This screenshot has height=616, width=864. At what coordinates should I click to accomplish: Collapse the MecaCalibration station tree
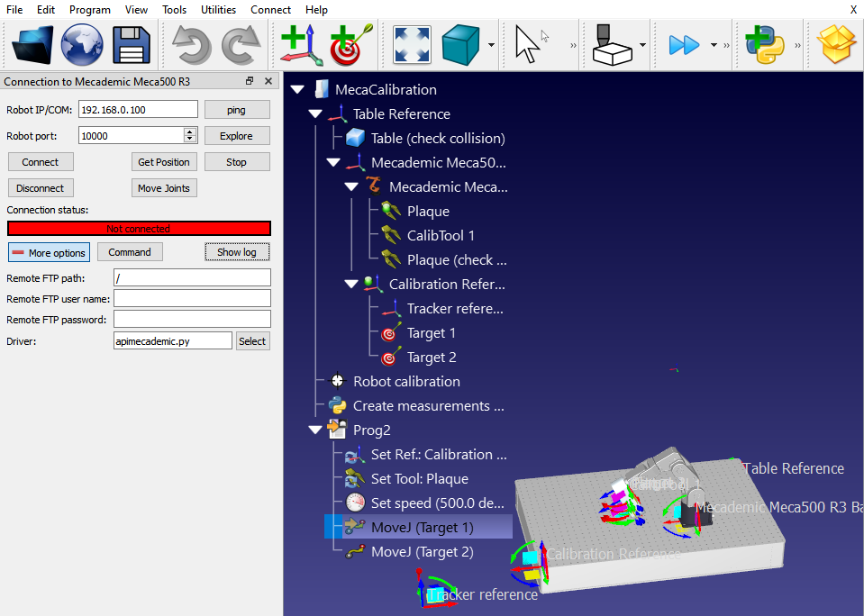pyautogui.click(x=297, y=89)
